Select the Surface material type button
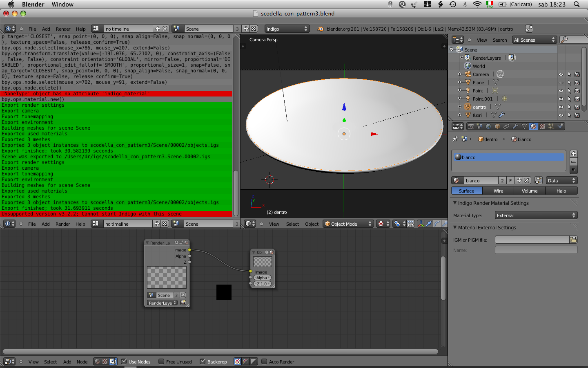 467,191
